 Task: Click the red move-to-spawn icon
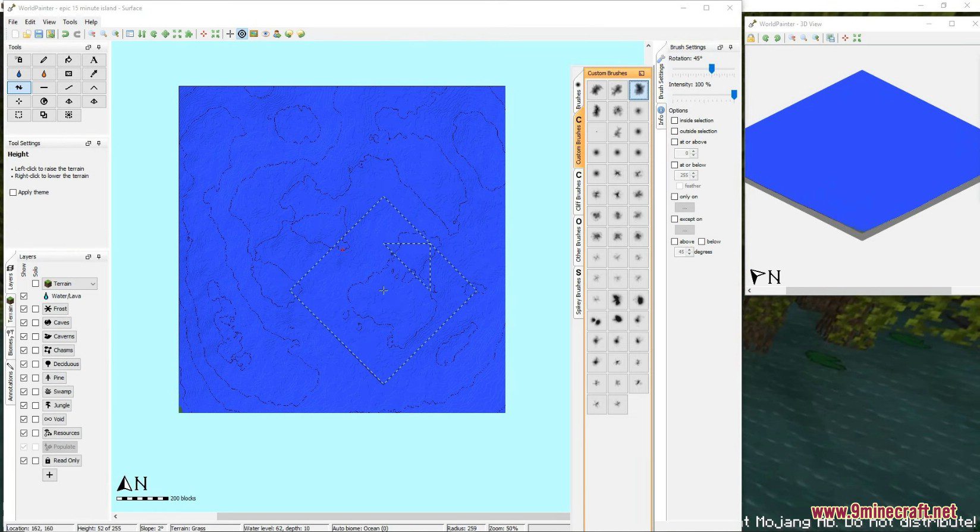pos(203,34)
